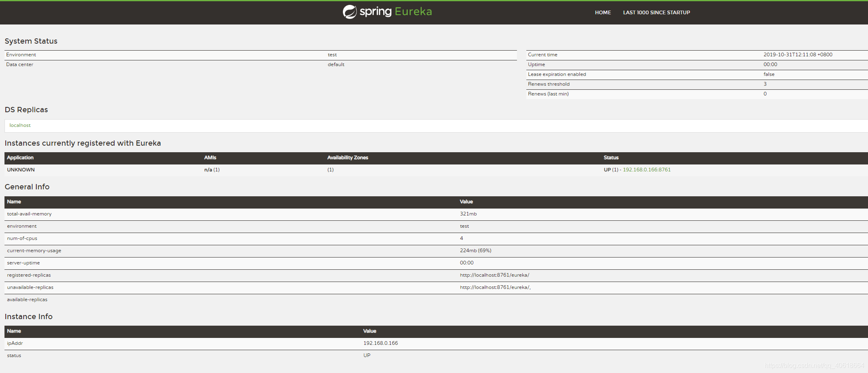This screenshot has height=373, width=868.
Task: Click the Instances currently registered with Eureka heading
Action: tap(83, 143)
